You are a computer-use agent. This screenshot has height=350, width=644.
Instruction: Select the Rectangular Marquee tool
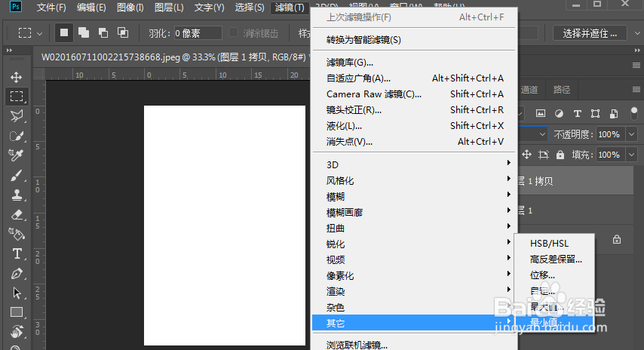coord(17,97)
